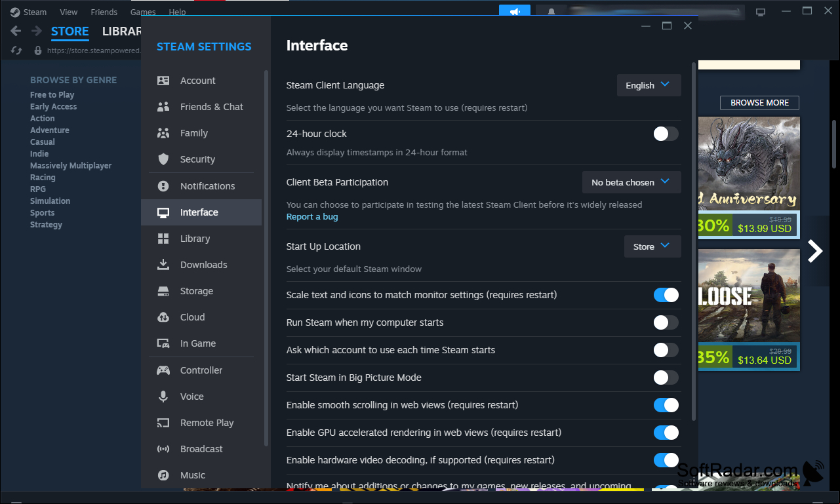Click the Broadcast signal icon
The height and width of the screenshot is (504, 840).
[x=163, y=449]
